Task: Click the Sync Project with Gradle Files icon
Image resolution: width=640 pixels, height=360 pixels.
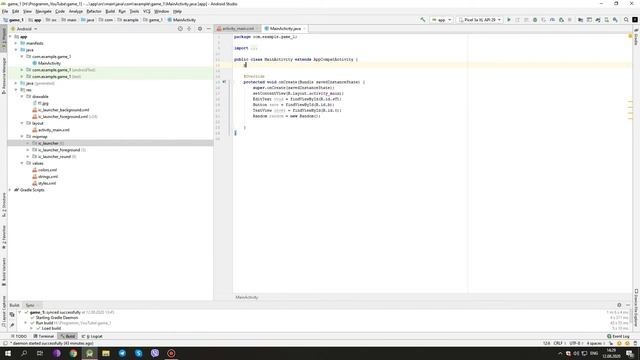Action: tap(598, 20)
